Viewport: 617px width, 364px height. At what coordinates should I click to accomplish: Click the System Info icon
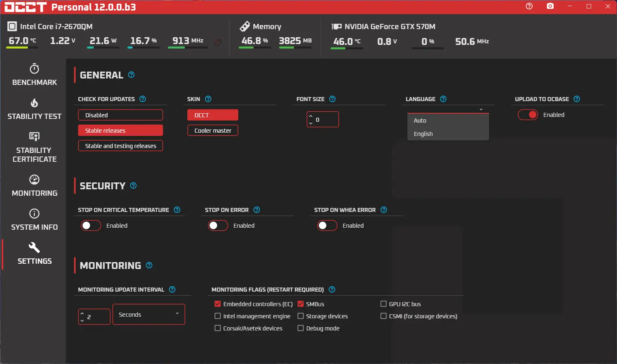[x=34, y=213]
